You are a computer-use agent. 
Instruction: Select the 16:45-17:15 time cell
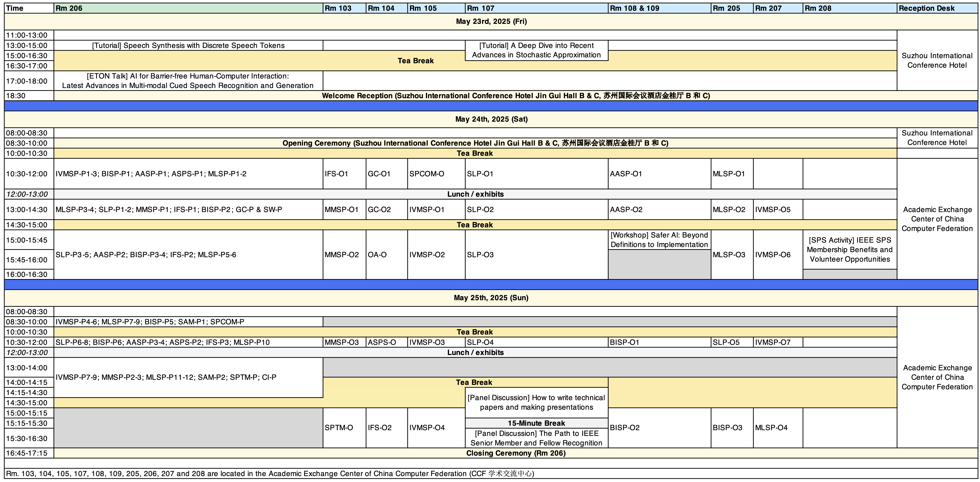point(29,453)
